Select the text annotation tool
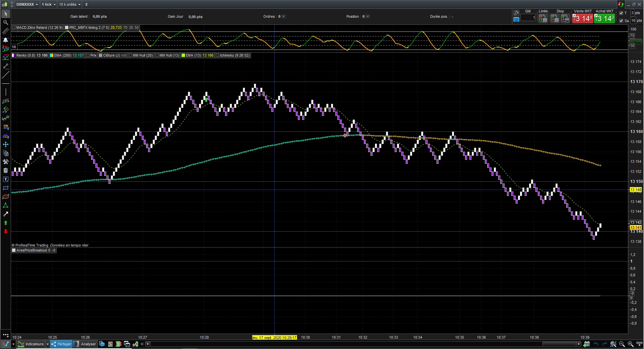This screenshot has width=644, height=349. tap(6, 180)
